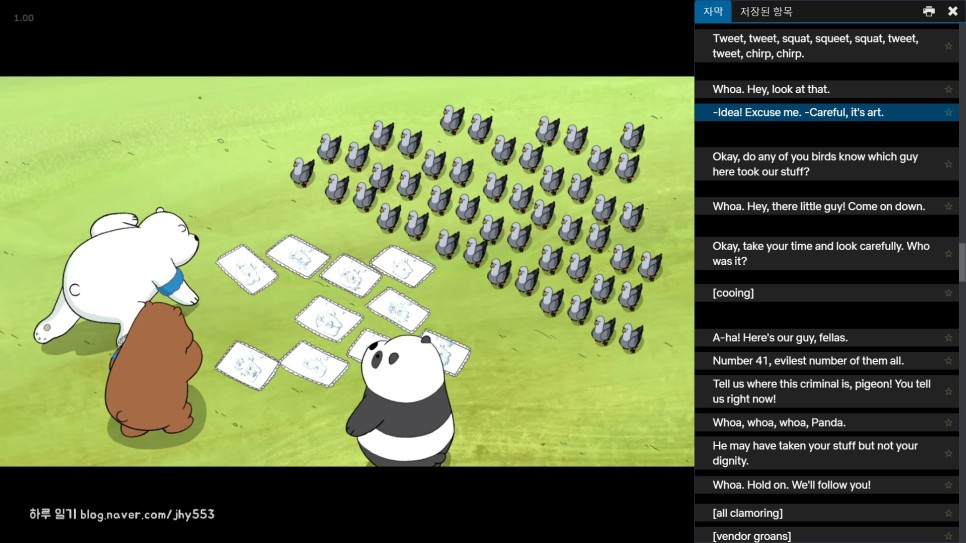Click the subtitle panel scrollbar thumb

(x=962, y=263)
